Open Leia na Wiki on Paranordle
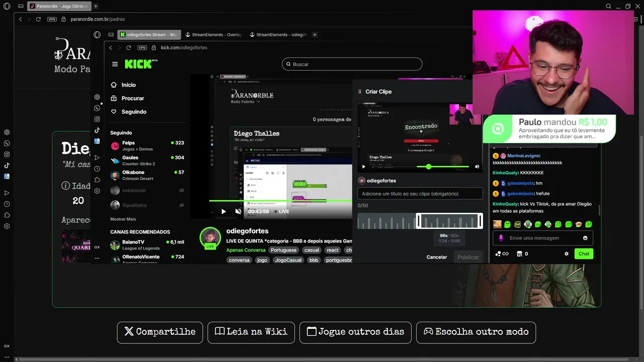 click(251, 332)
